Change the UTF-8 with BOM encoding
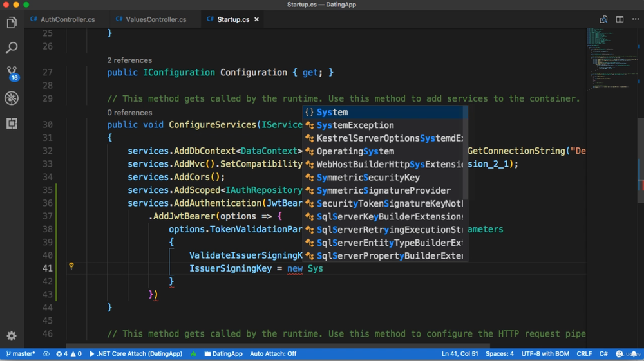This screenshot has height=361, width=644. point(545,354)
